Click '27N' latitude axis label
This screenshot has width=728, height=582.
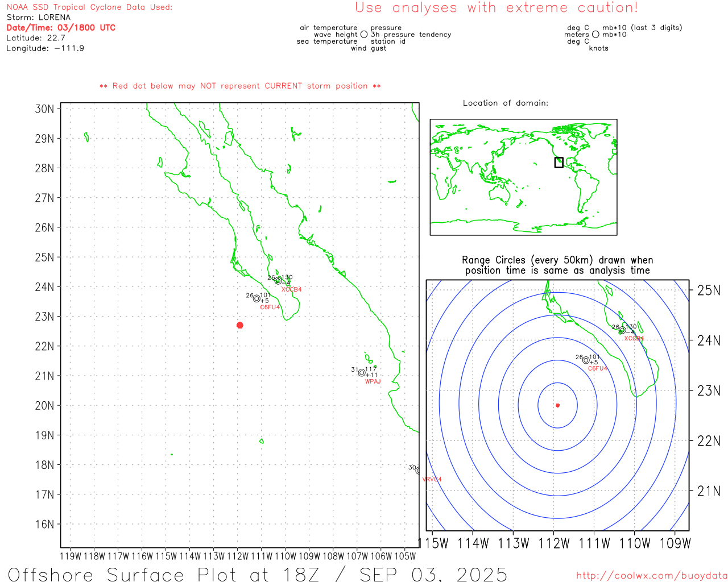pos(44,198)
